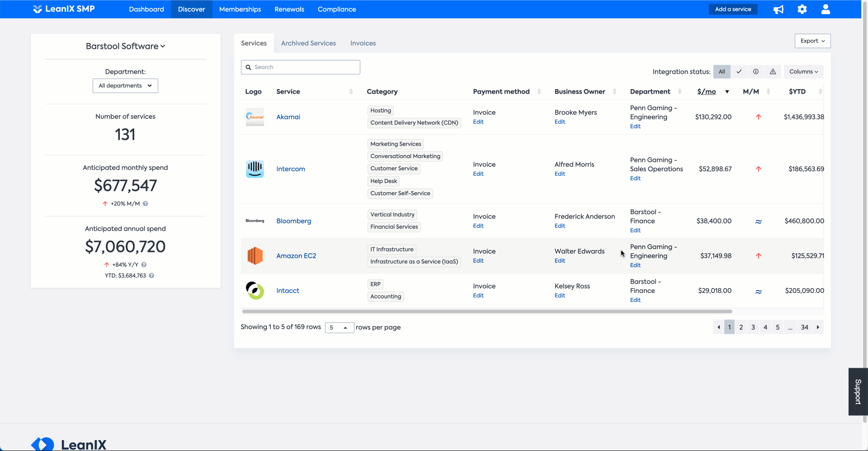Image resolution: width=868 pixels, height=451 pixels.
Task: Click the Bloomberg logo icon
Action: (x=255, y=221)
